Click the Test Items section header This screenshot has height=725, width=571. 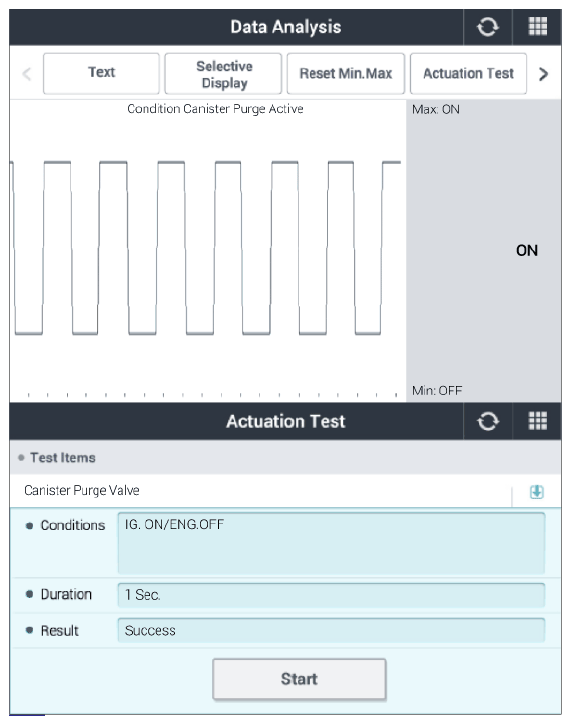285,457
